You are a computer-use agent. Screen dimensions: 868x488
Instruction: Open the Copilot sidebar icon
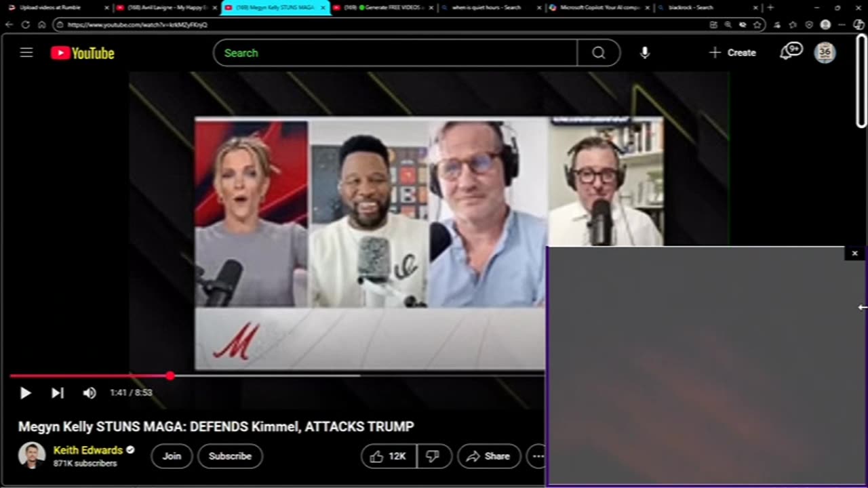coord(858,24)
